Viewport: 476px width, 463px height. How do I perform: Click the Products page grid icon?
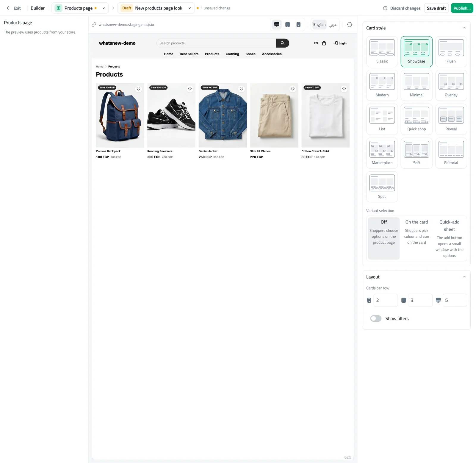pyautogui.click(x=58, y=8)
